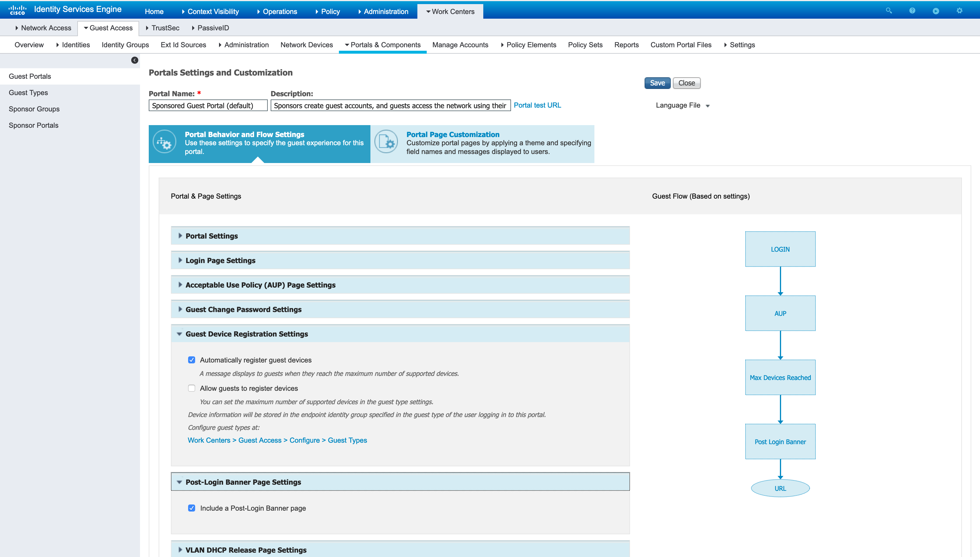This screenshot has height=557, width=980.
Task: Open Context Visibility menu
Action: [x=210, y=11]
